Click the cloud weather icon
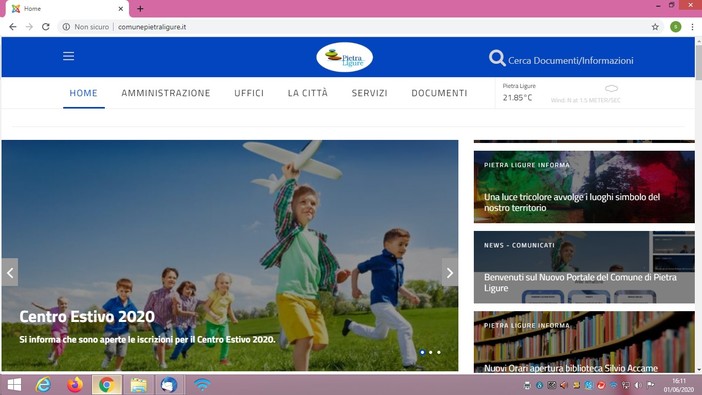 [611, 88]
